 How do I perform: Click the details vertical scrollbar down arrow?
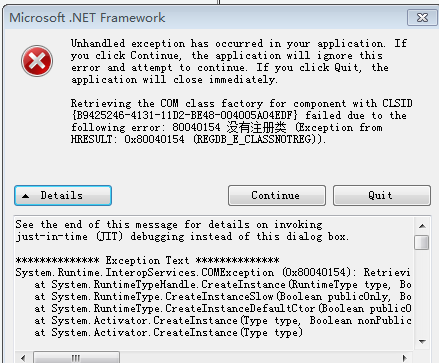click(x=422, y=341)
